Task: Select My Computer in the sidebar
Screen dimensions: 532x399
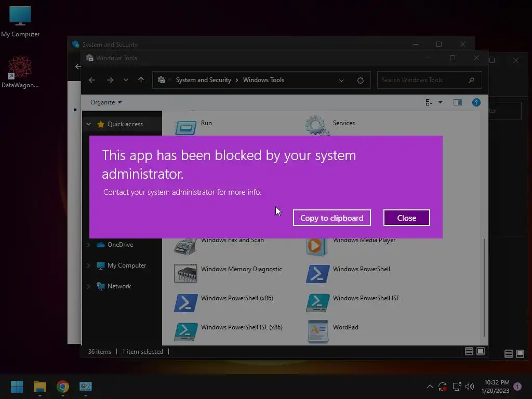Action: 127,265
